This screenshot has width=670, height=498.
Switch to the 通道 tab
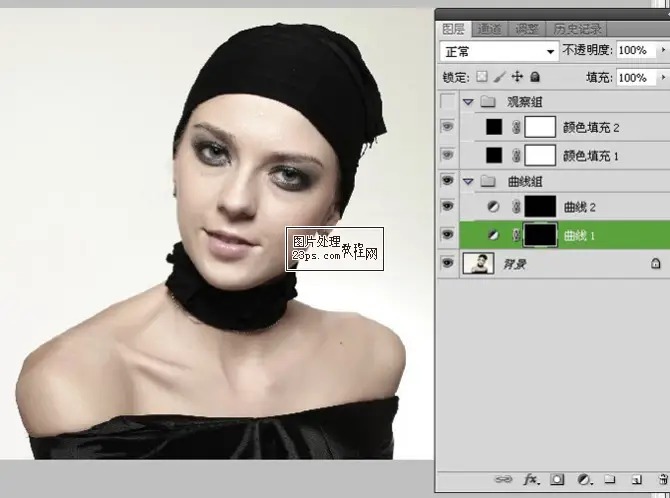point(489,28)
